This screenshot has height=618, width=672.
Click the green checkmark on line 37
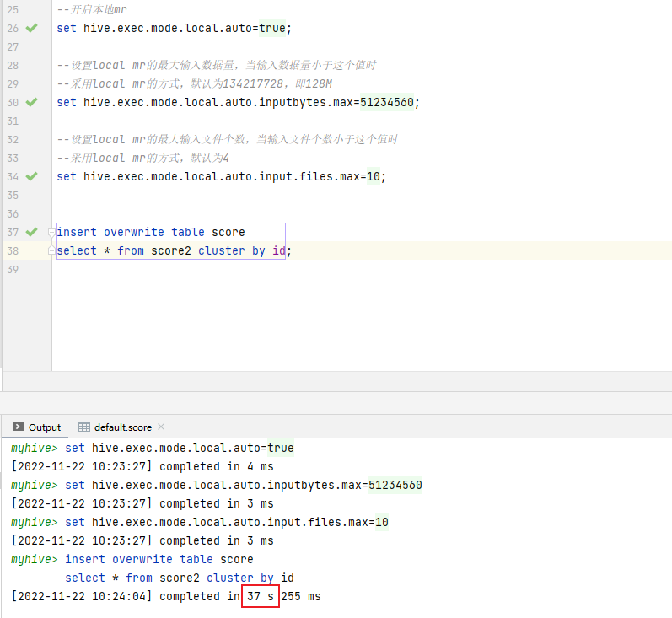[32, 232]
